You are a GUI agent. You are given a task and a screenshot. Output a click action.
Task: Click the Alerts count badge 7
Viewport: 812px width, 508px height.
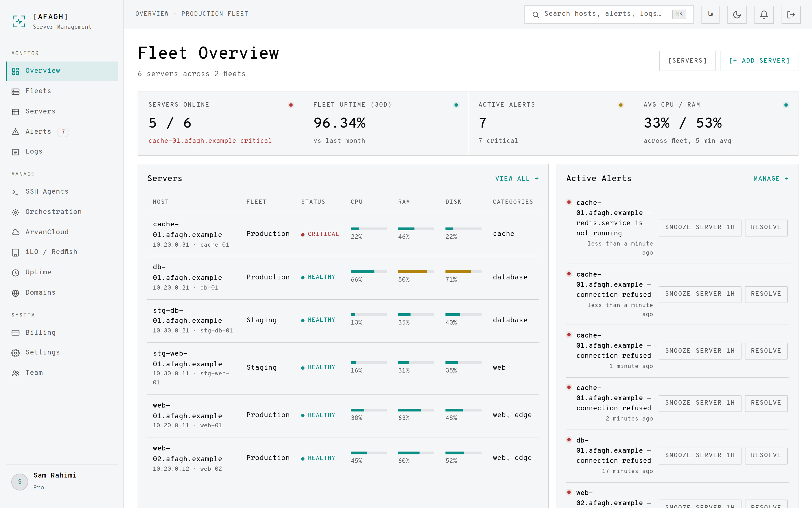coord(63,132)
